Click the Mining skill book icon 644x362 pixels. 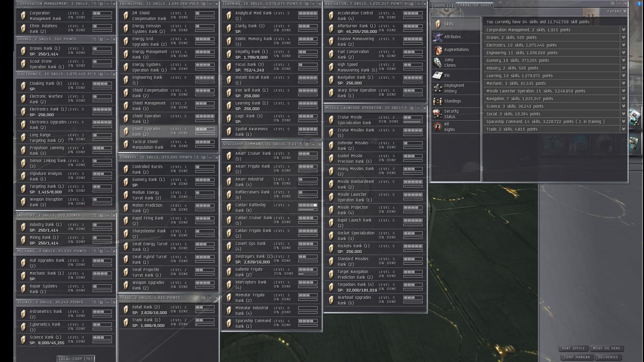[x=23, y=240]
